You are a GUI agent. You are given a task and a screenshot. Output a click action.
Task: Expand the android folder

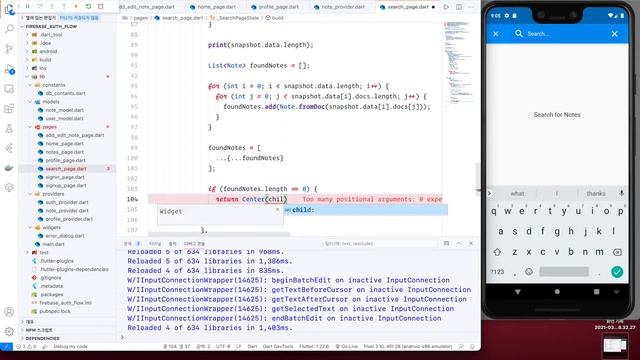point(48,51)
